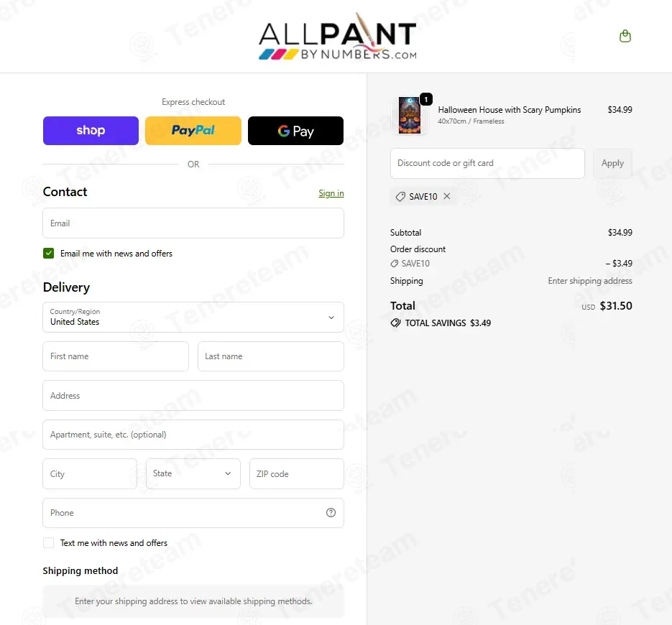Open the shopping bag cart icon
Image resolution: width=672 pixels, height=625 pixels.
click(x=625, y=36)
